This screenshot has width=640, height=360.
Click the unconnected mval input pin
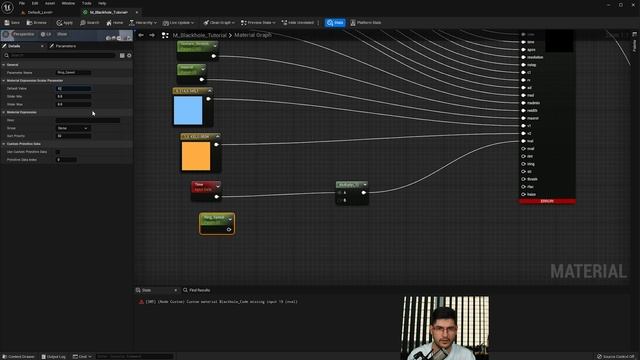coord(523,149)
